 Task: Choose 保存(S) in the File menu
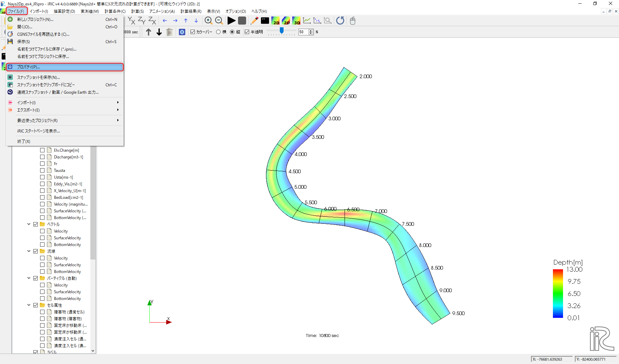click(64, 42)
